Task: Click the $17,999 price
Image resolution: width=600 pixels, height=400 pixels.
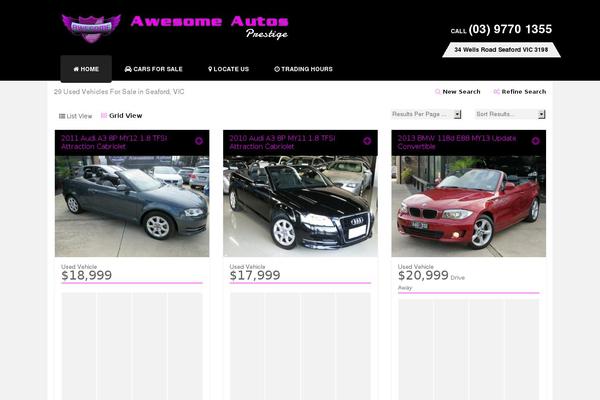Action: pos(255,275)
